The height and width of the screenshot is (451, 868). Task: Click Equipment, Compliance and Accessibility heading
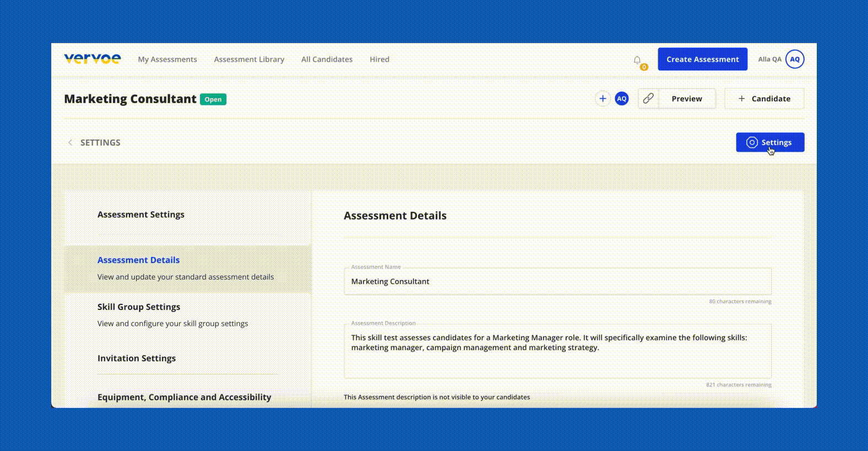(x=185, y=397)
